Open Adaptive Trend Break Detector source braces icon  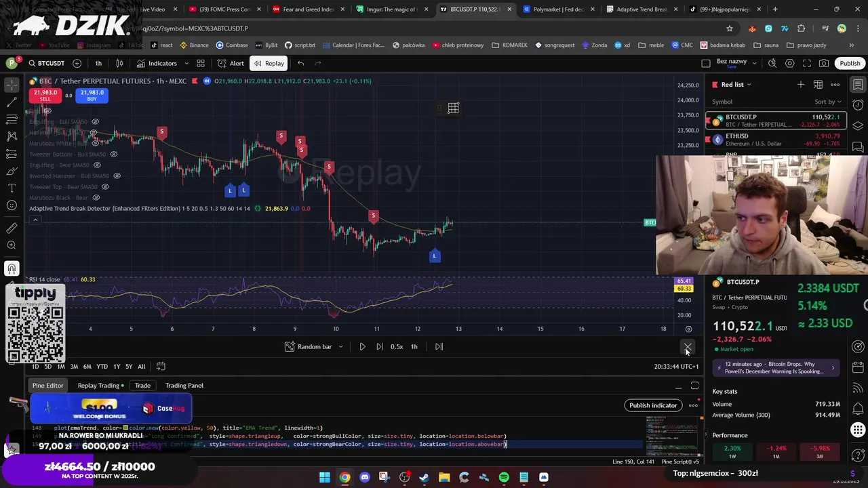pyautogui.click(x=258, y=209)
